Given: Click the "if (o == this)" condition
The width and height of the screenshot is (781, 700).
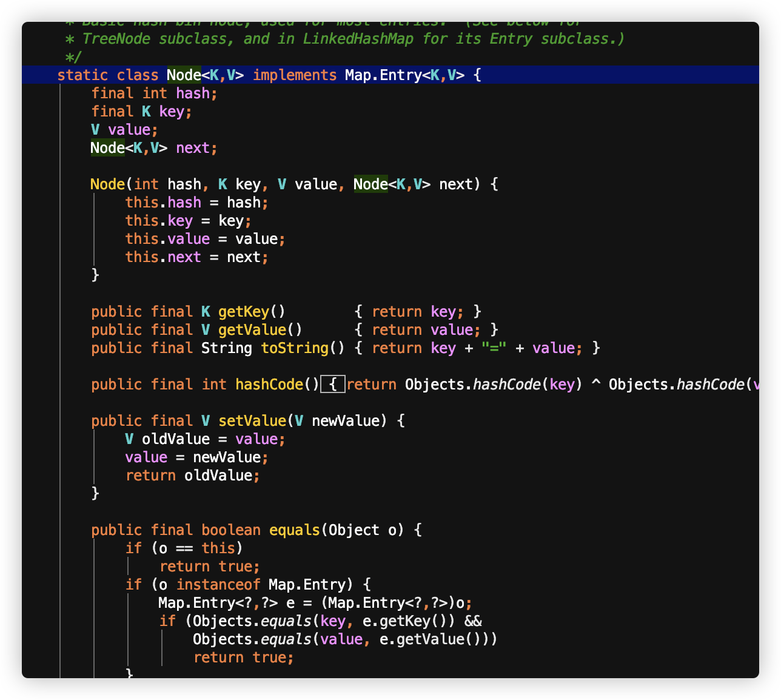Looking at the screenshot, I should click(x=184, y=548).
